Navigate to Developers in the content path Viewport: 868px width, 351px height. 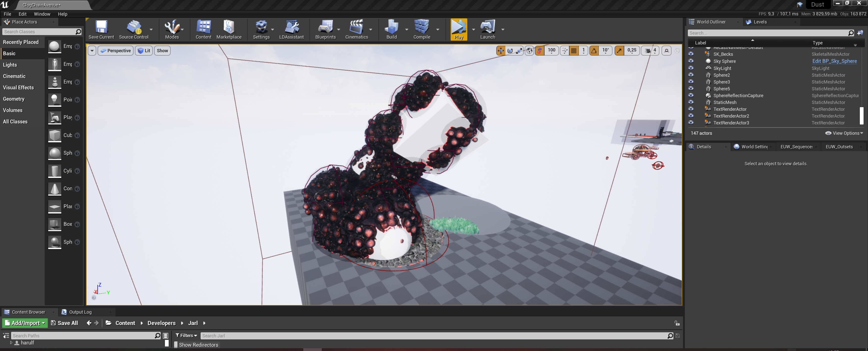[x=161, y=323]
